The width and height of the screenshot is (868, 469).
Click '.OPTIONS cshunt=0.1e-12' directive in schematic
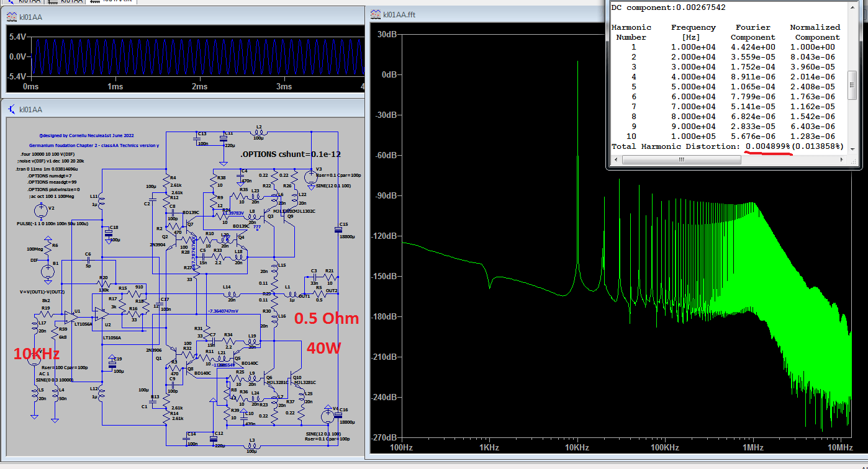pos(291,154)
